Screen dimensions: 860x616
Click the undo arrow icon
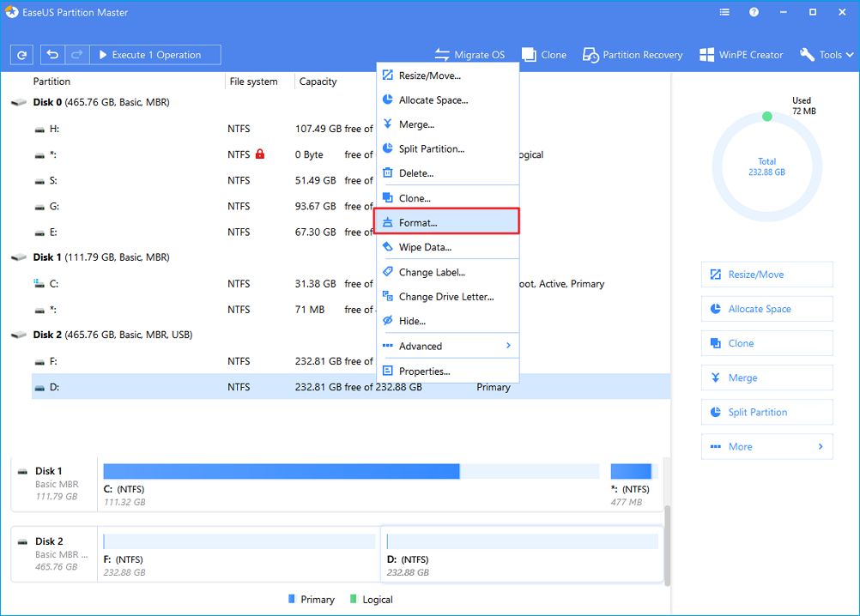click(x=53, y=55)
